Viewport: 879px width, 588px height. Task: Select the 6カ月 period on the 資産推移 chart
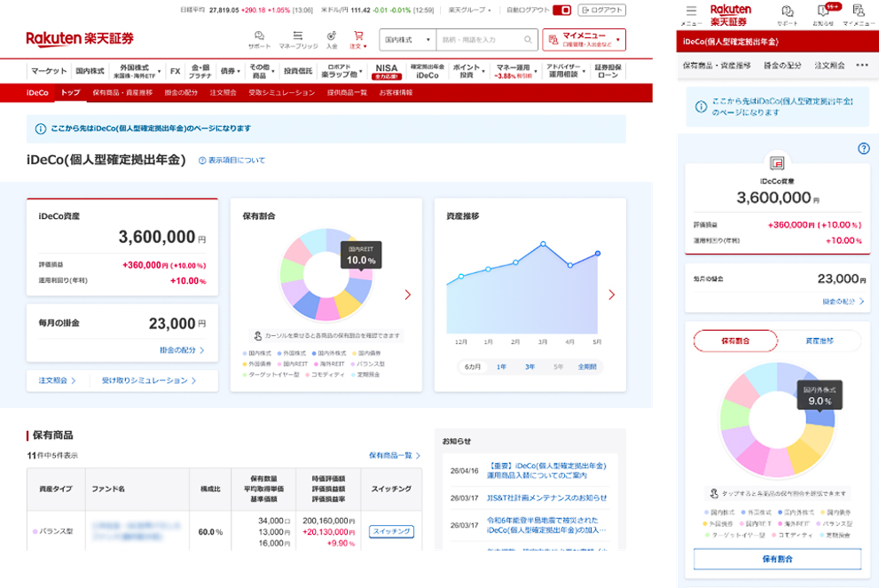473,366
